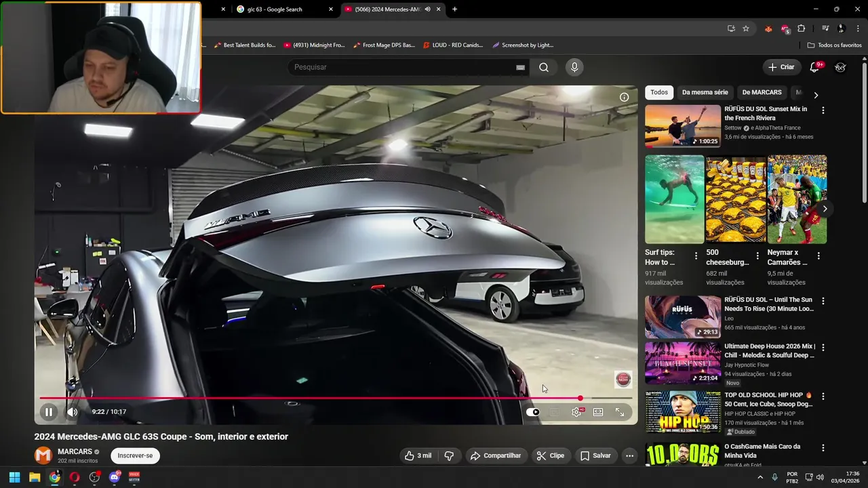The height and width of the screenshot is (488, 868).
Task: Subscribe with the Inscrever-se button
Action: (135, 455)
